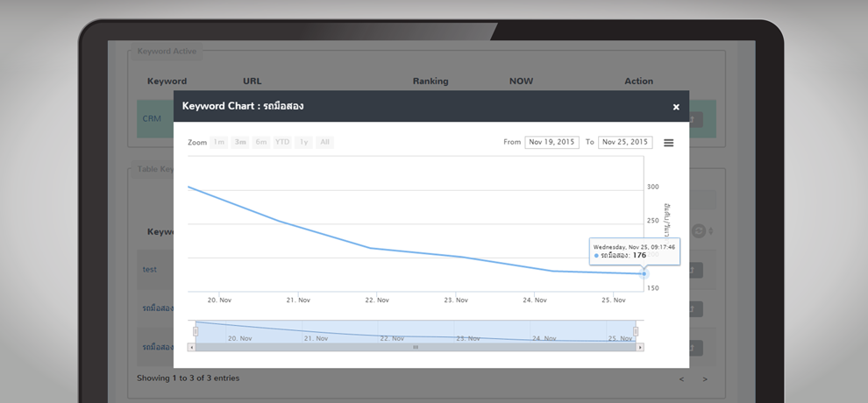Set chart zoom to 3m

[x=240, y=142]
